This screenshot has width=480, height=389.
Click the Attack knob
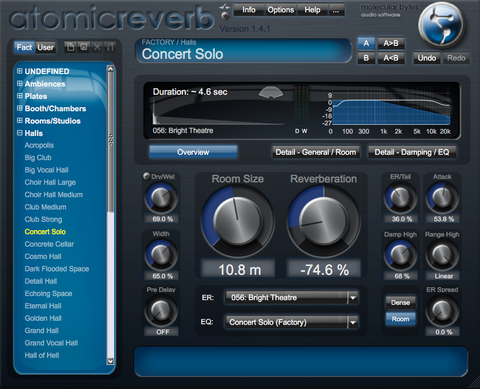pyautogui.click(x=442, y=198)
